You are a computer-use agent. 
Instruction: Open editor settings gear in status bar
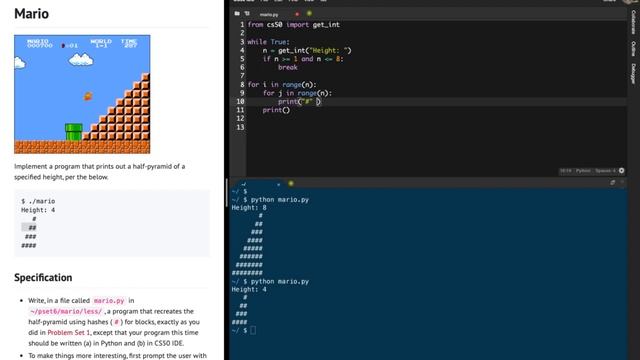[621, 171]
